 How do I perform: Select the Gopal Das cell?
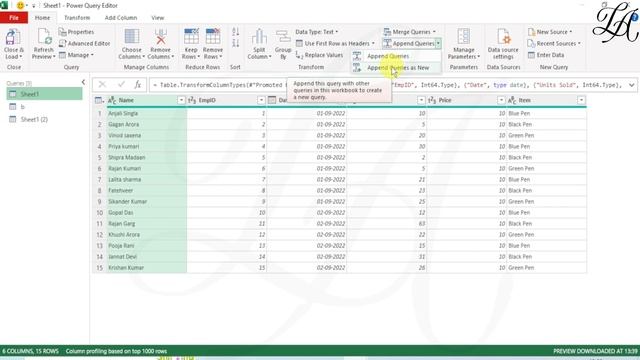point(146,213)
